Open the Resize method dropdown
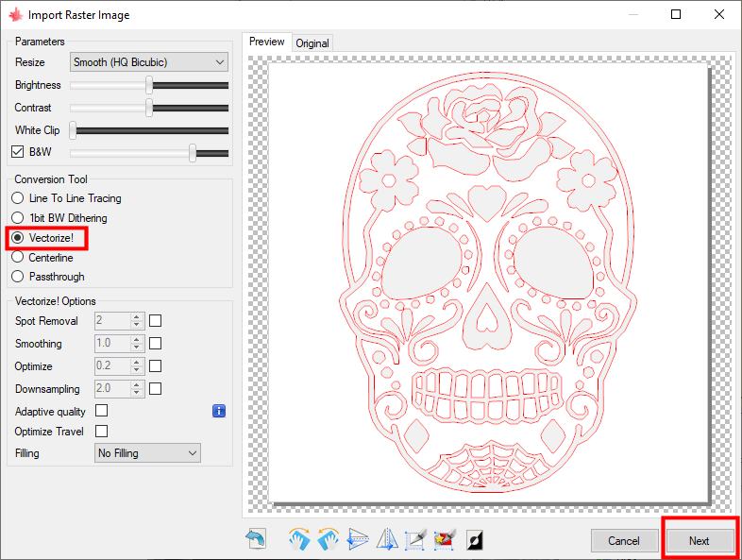Viewport: 742px width, 560px height. (149, 62)
